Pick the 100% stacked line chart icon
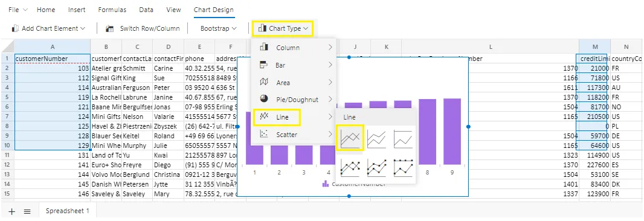Screen dimensions: 644x221 (x=402, y=138)
